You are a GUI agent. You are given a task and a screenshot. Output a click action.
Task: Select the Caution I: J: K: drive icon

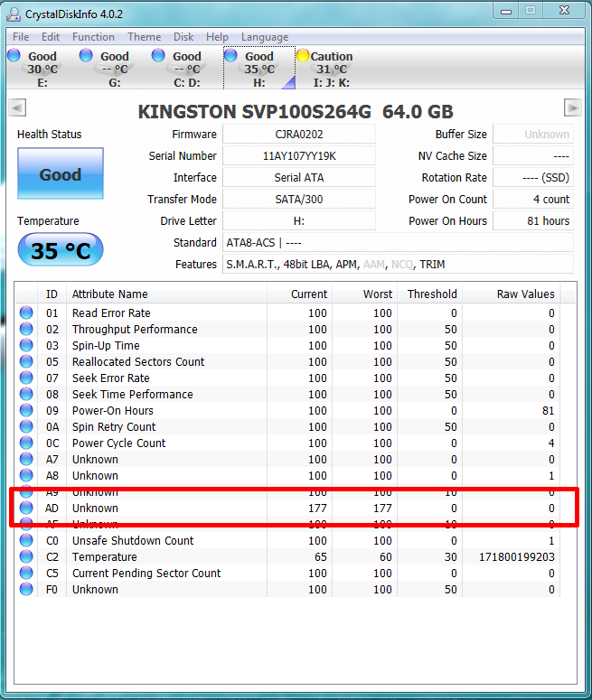click(303, 55)
